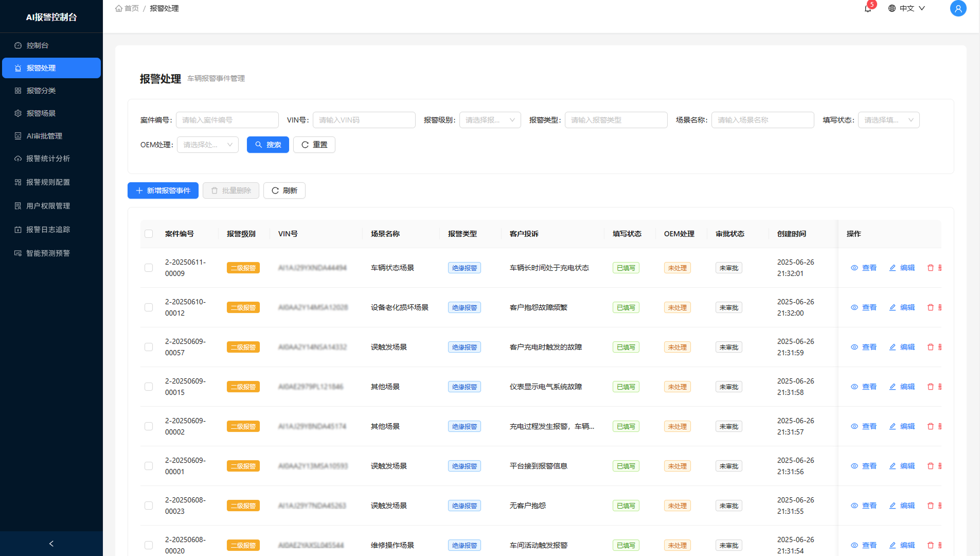Click the user avatar icon
The image size is (980, 556).
[x=958, y=9]
